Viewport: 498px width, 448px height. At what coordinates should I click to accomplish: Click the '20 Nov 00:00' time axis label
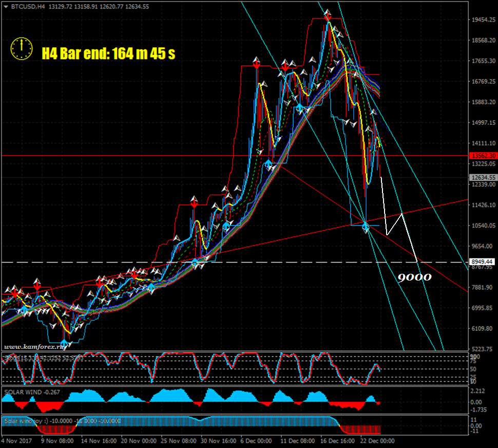click(x=139, y=441)
